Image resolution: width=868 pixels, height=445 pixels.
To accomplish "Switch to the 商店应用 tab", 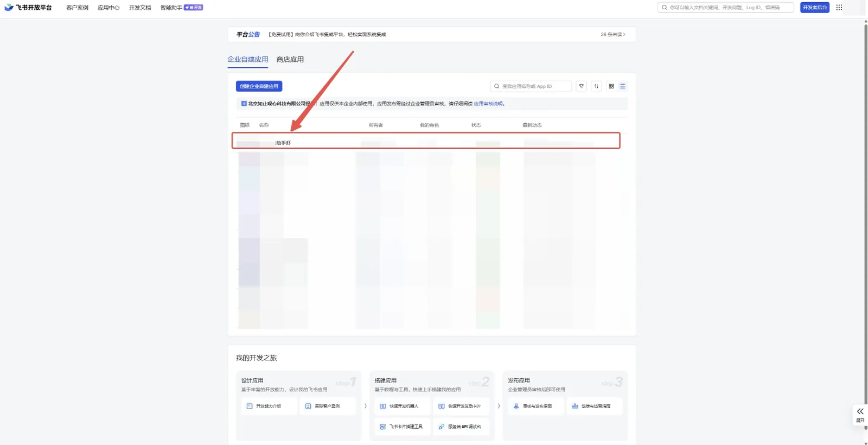I will (290, 59).
